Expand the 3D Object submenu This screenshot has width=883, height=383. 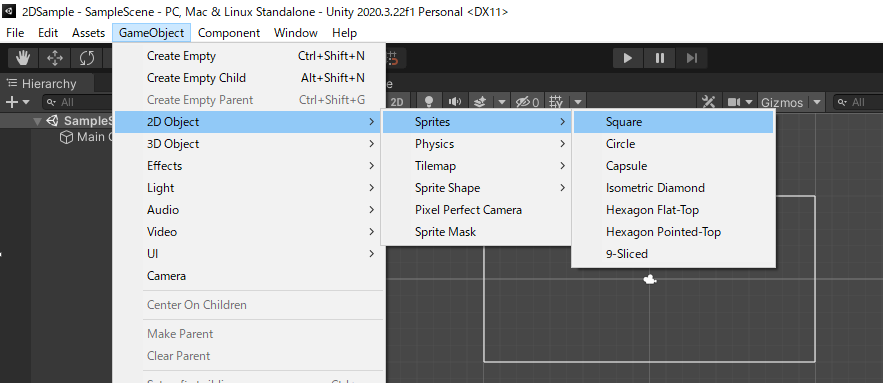click(249, 144)
